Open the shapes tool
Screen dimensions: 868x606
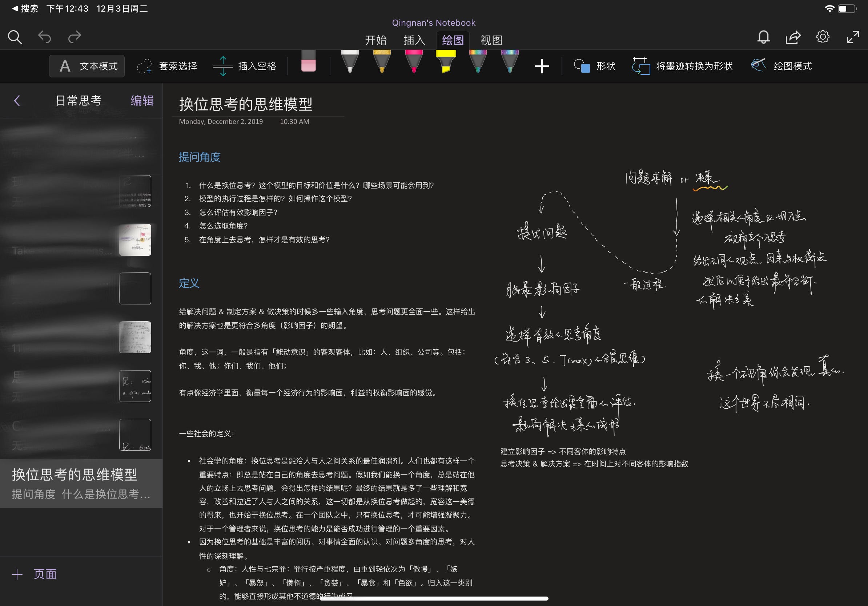point(595,66)
